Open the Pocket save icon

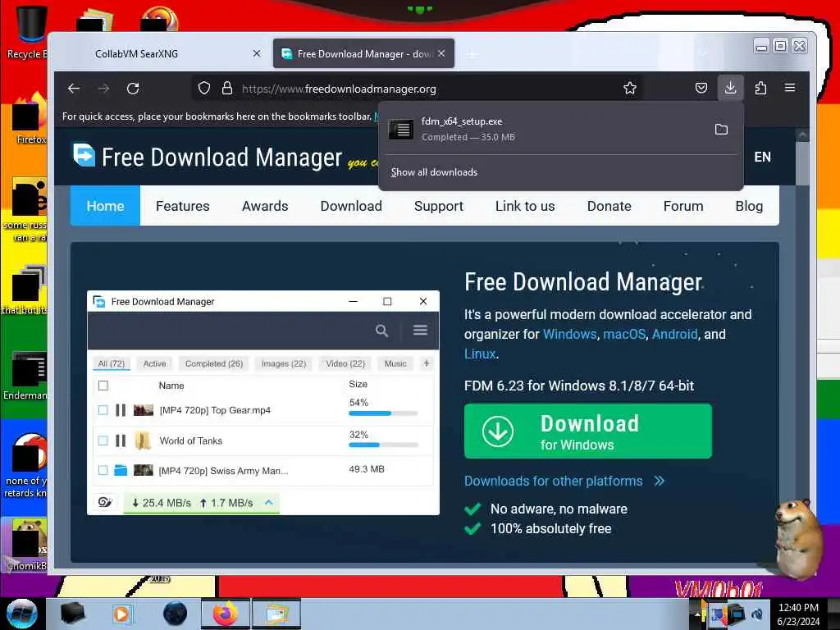click(x=701, y=88)
